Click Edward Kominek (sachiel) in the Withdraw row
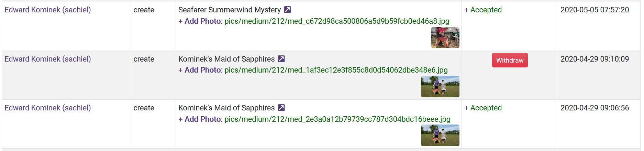This screenshot has height=151, width=644. (48, 59)
